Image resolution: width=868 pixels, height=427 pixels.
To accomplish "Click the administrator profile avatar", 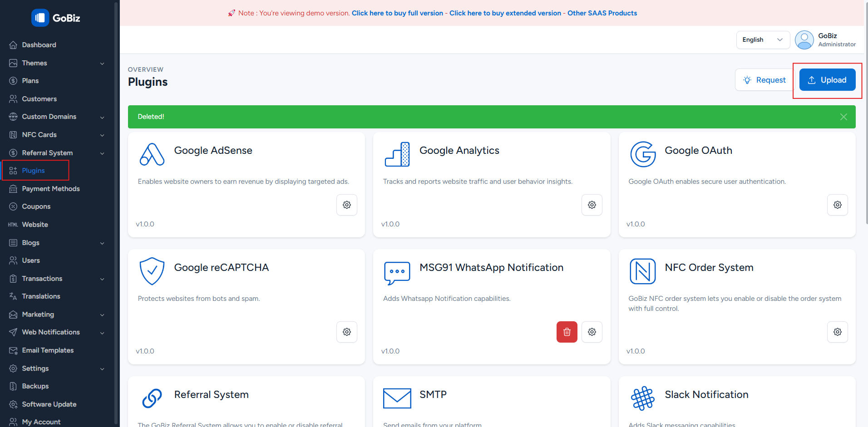I will [804, 40].
